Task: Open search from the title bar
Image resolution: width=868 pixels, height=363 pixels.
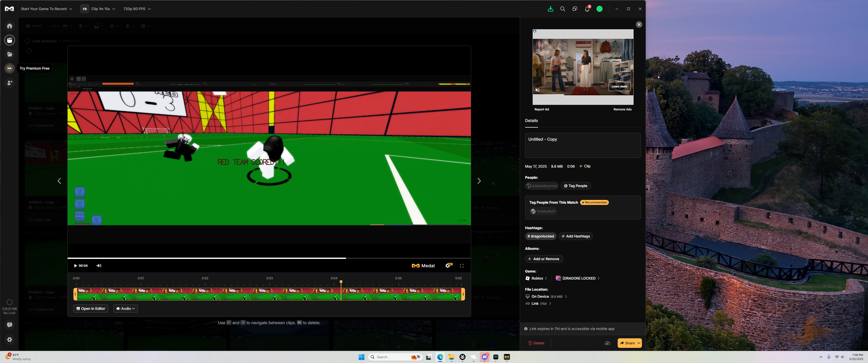Action: [562, 9]
